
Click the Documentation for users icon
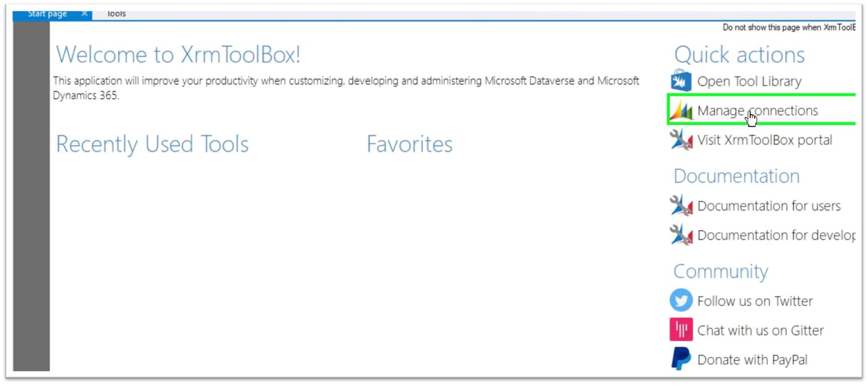(x=681, y=206)
